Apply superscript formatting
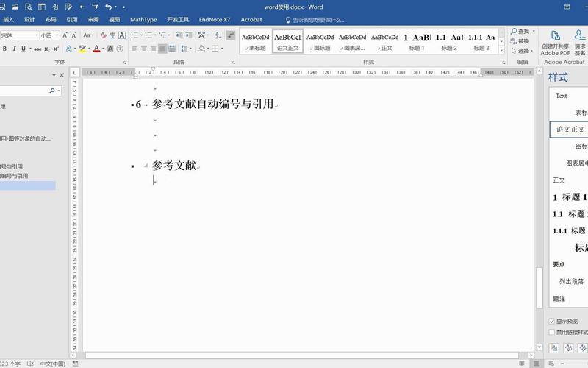 click(56, 49)
